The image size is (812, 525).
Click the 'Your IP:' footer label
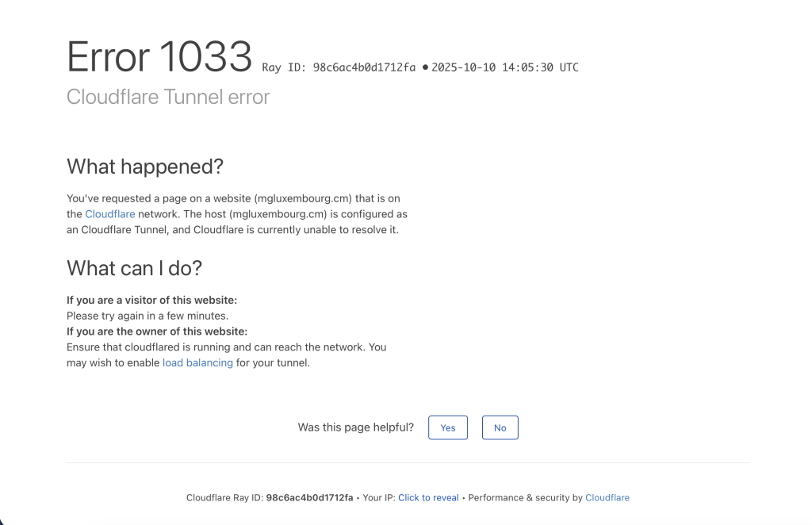(379, 498)
